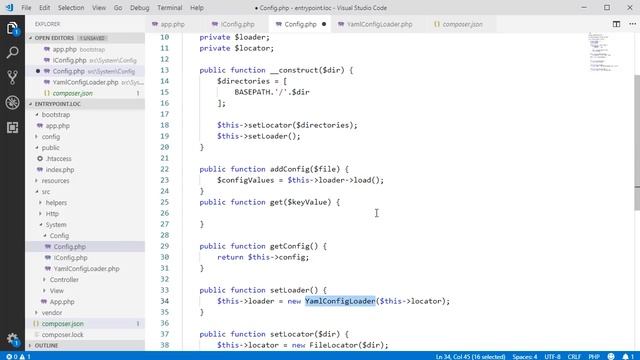Image resolution: width=640 pixels, height=360 pixels.
Task: Open .htaccess file in explorer
Action: pyautogui.click(x=58, y=159)
